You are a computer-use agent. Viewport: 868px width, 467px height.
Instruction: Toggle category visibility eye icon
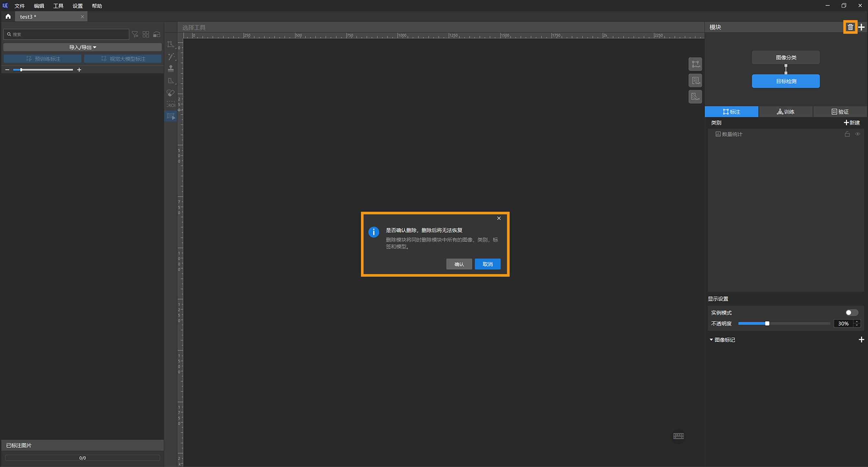858,134
